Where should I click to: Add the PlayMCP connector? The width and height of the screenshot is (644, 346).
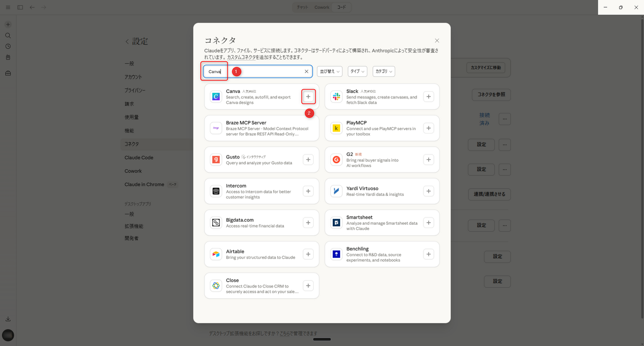tap(428, 128)
